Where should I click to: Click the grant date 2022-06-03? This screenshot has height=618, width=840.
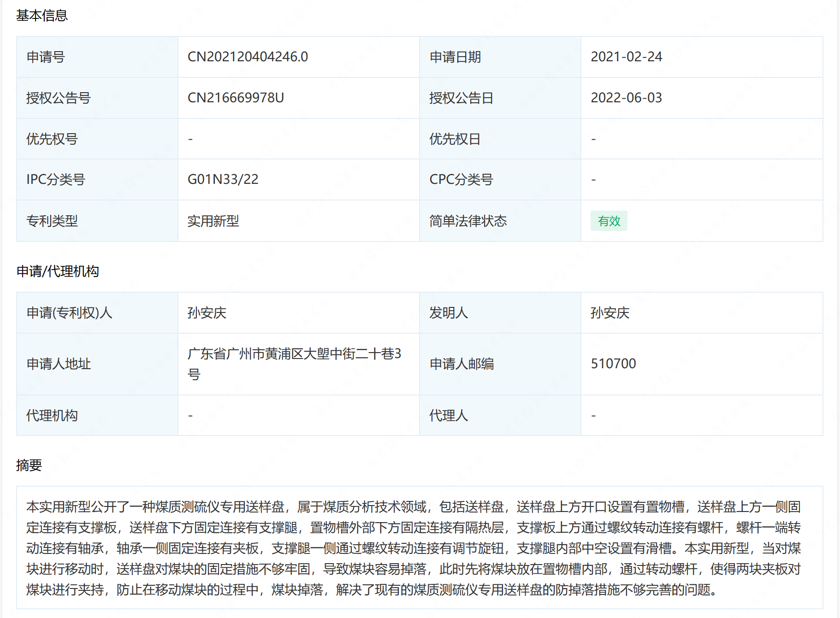point(626,98)
